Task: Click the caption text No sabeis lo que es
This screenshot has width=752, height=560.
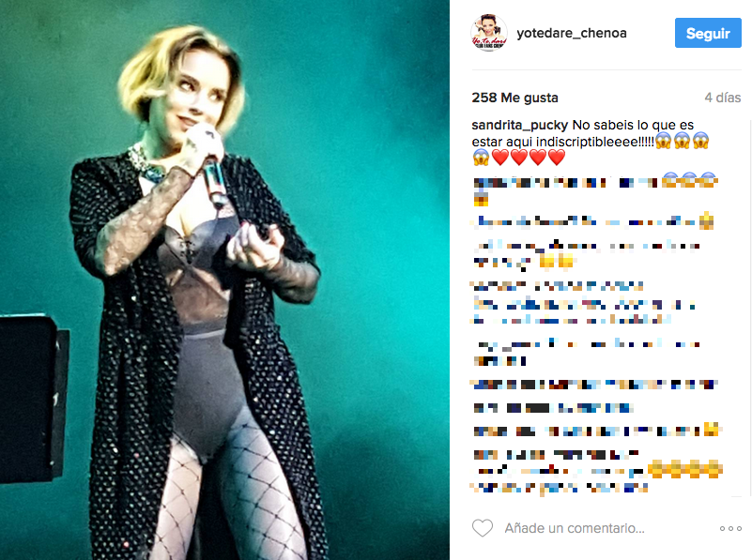Action: point(633,126)
